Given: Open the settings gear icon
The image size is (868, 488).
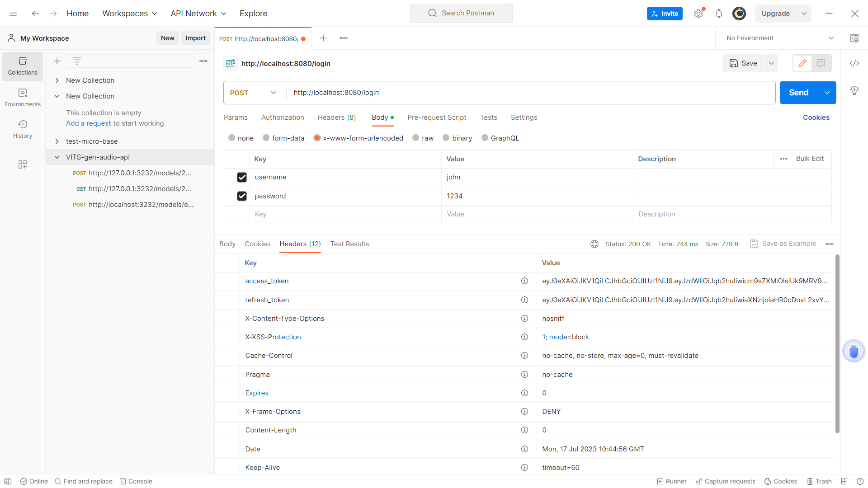Looking at the screenshot, I should (698, 14).
